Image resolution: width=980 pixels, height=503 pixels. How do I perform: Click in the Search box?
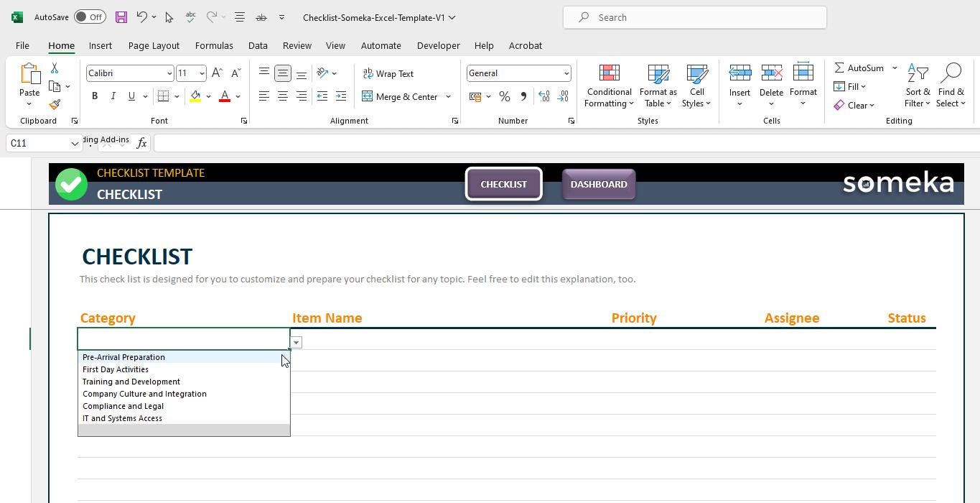point(695,17)
